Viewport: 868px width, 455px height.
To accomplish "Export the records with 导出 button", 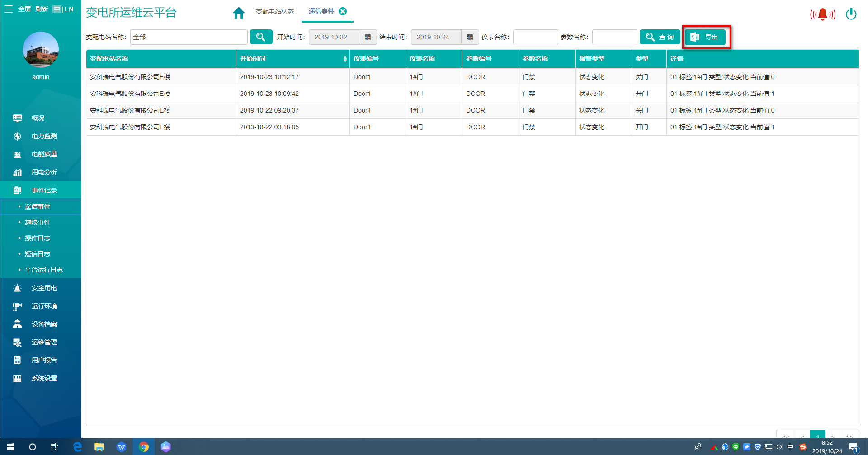I will [x=705, y=37].
